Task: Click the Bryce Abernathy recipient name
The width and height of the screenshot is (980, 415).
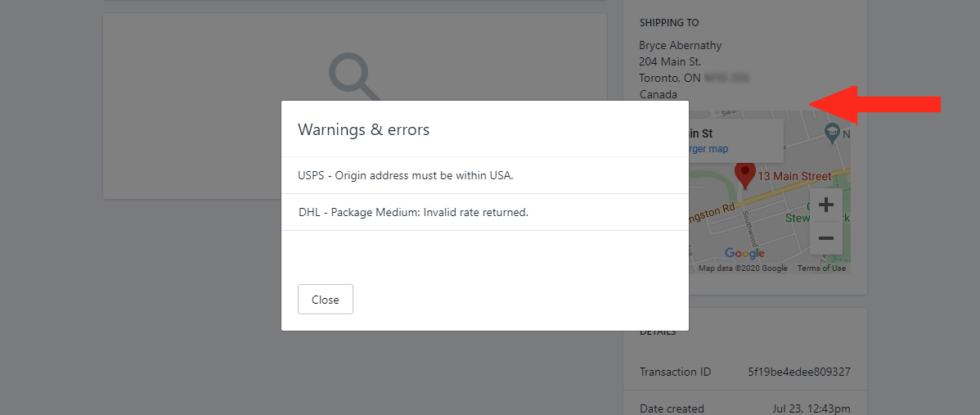Action: (681, 46)
